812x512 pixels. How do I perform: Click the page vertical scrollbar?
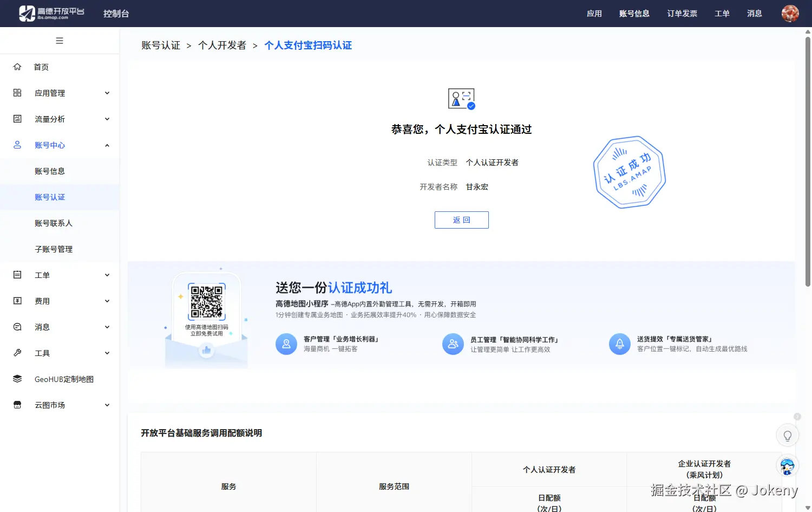[808, 161]
